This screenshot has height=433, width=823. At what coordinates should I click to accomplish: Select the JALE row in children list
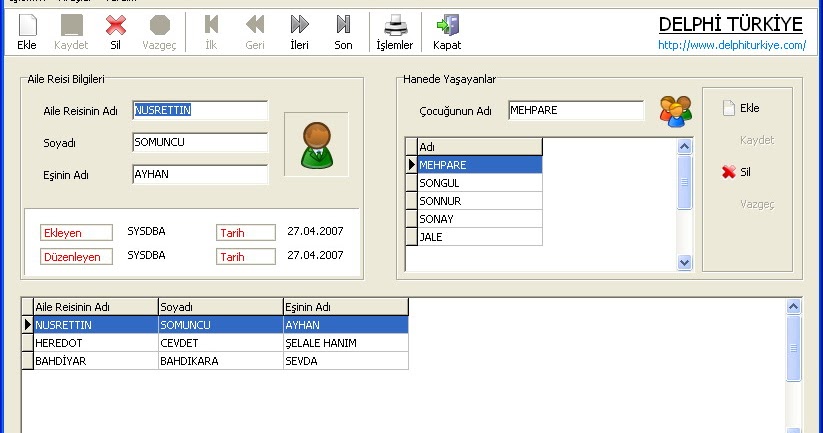point(480,237)
